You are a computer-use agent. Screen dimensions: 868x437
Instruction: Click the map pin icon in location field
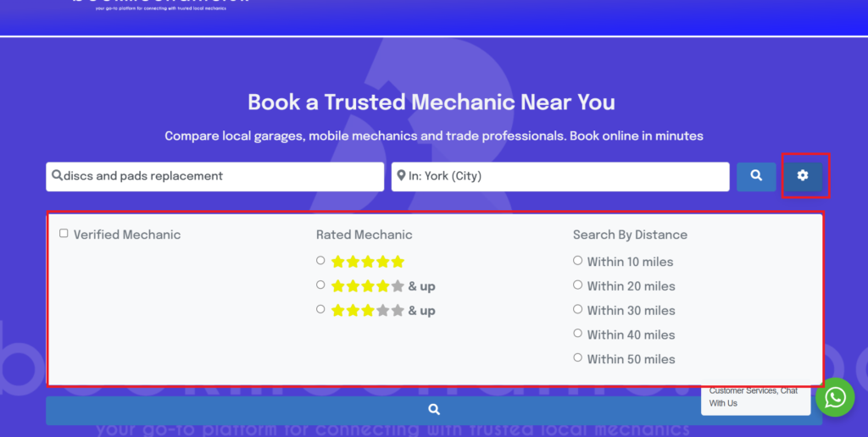pyautogui.click(x=400, y=176)
